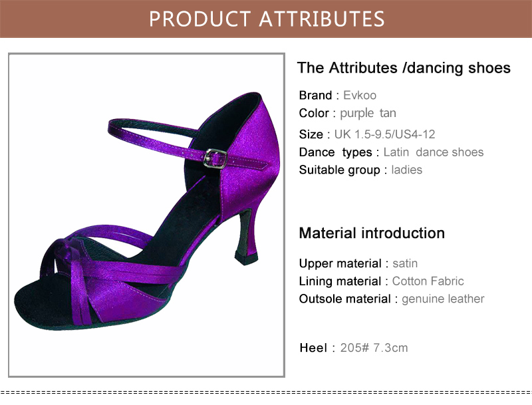Viewport: 532px width, 405px height.
Task: Click the heading 'The Attributes /dancing shoes'
Action: click(x=404, y=68)
